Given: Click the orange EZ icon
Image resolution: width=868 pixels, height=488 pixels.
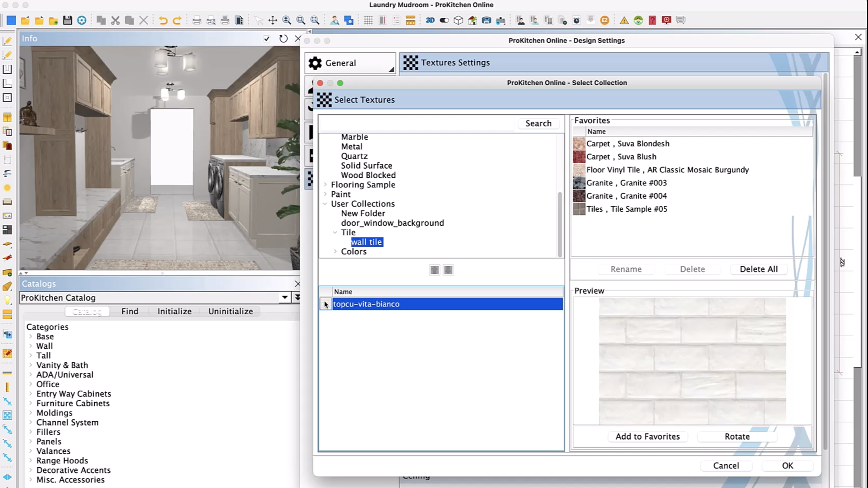Looking at the screenshot, I should pyautogui.click(x=604, y=20).
